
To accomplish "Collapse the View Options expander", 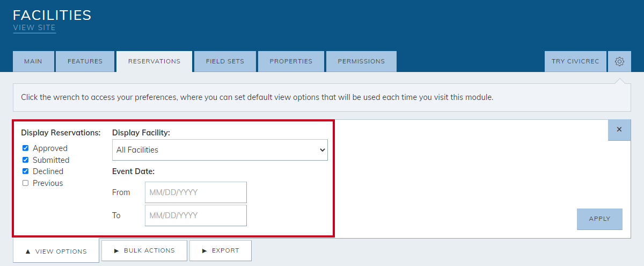I will click(x=56, y=251).
